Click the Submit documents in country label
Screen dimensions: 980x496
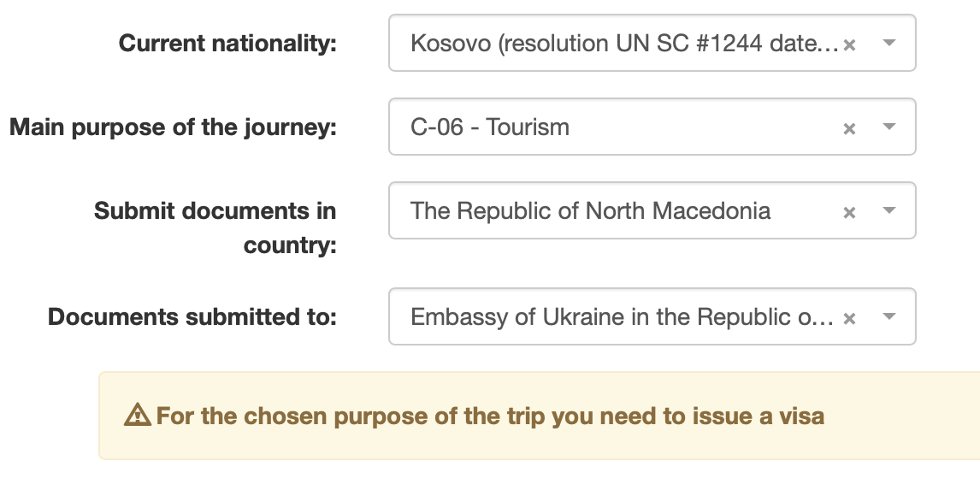click(215, 227)
